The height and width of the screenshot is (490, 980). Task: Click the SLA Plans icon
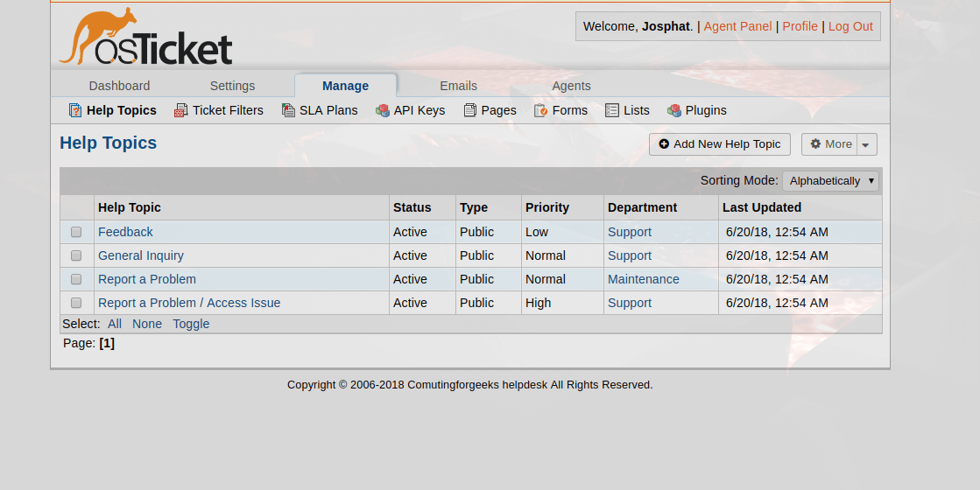[288, 110]
